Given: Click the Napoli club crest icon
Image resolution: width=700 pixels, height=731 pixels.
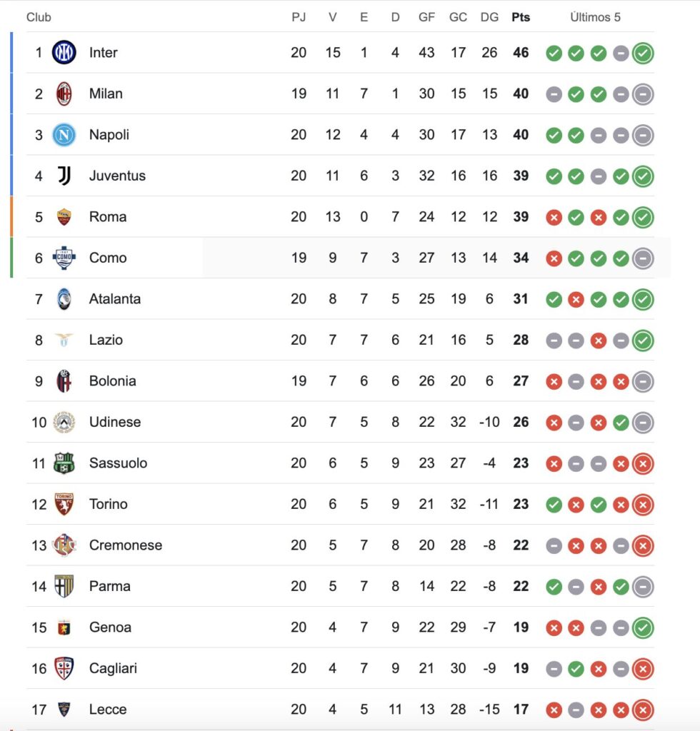Looking at the screenshot, I should tap(64, 135).
